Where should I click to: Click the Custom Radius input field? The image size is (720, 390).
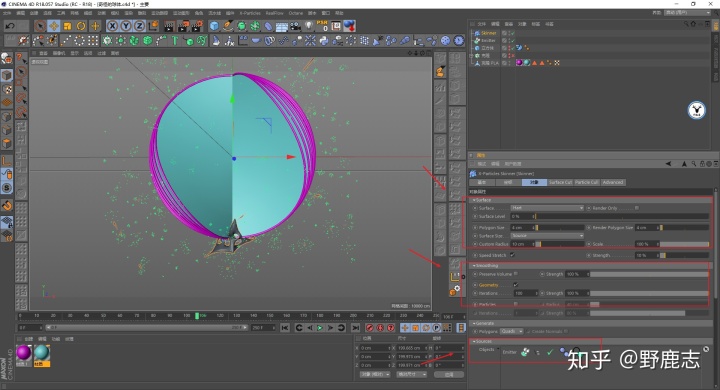click(x=523, y=244)
